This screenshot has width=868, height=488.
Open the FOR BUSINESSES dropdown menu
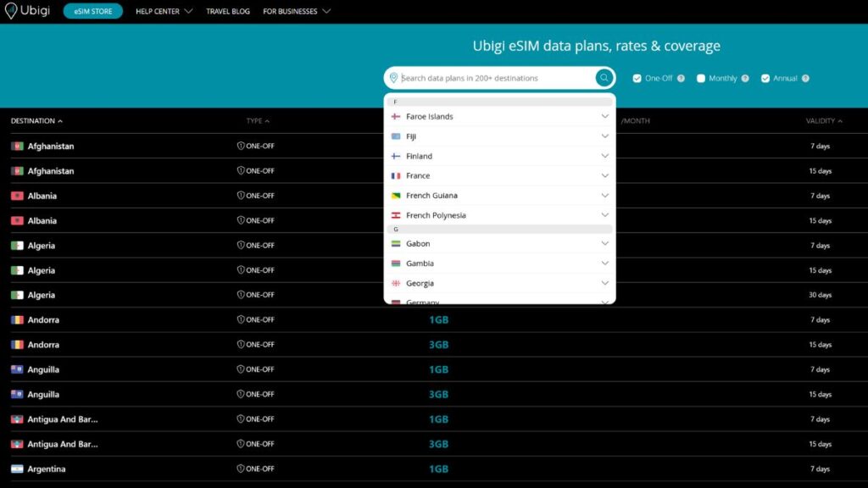point(291,11)
